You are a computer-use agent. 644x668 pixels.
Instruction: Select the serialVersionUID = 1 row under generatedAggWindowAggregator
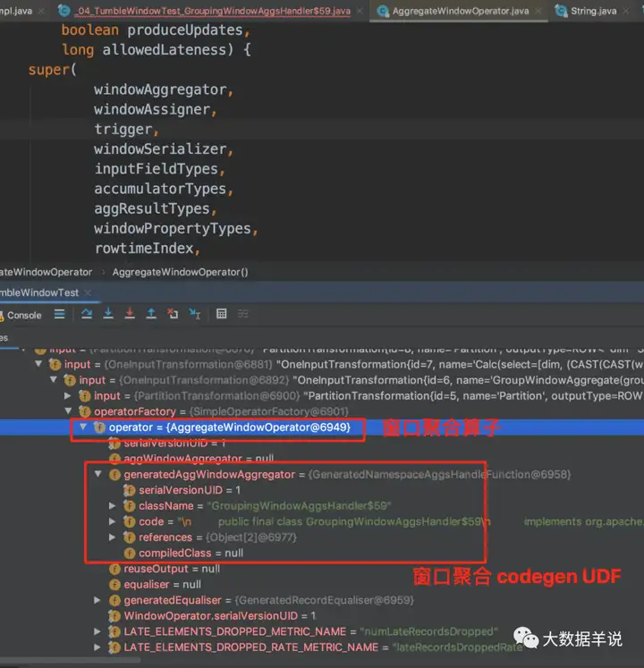tap(322, 490)
